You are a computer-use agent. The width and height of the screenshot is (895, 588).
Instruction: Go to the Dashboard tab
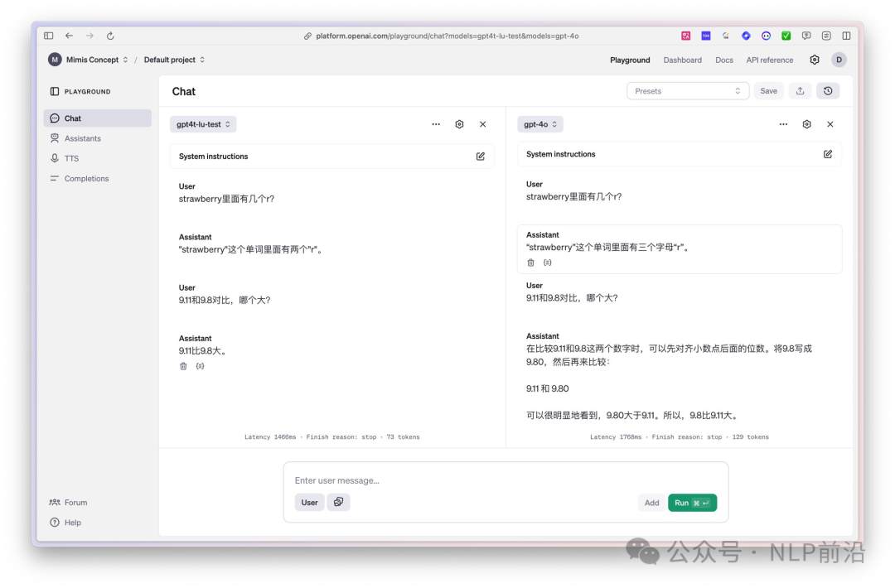point(682,60)
